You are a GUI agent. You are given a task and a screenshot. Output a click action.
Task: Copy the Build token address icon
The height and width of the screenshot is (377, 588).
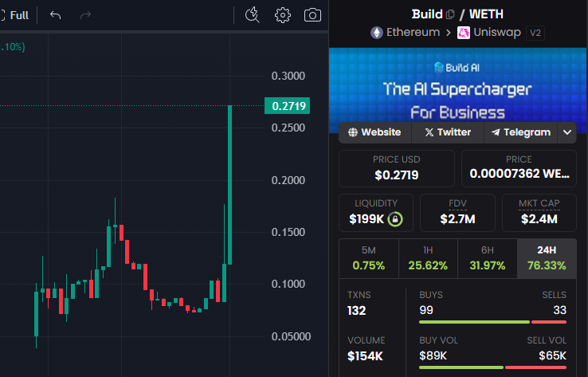(x=450, y=14)
